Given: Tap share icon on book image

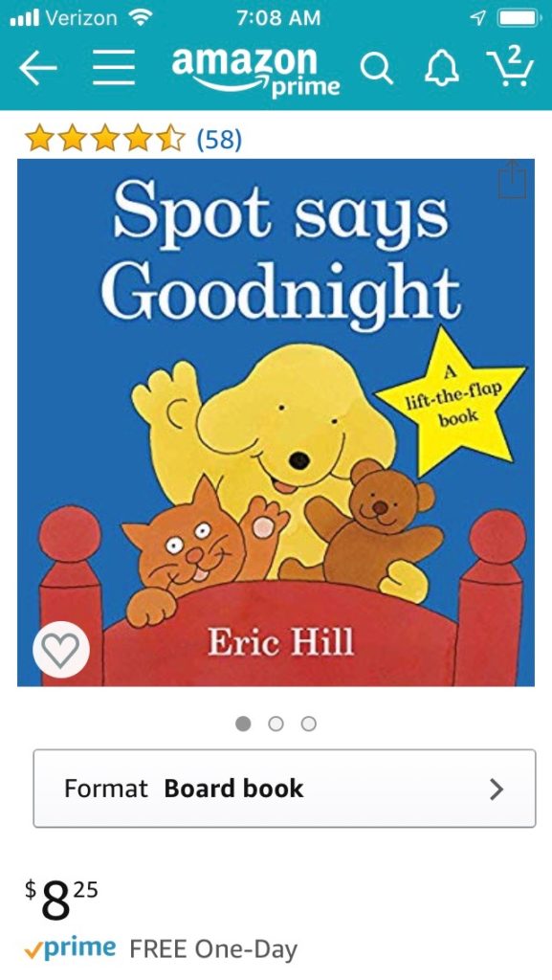Looking at the screenshot, I should (513, 179).
